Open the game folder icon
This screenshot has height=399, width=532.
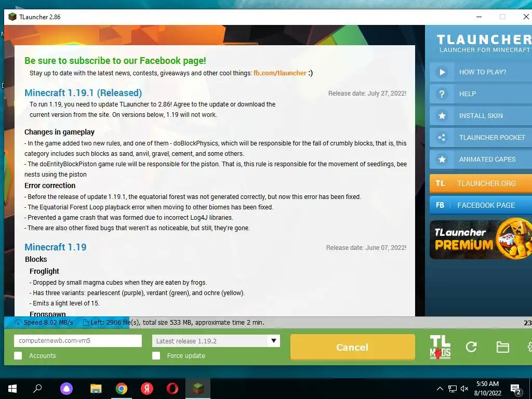click(502, 347)
